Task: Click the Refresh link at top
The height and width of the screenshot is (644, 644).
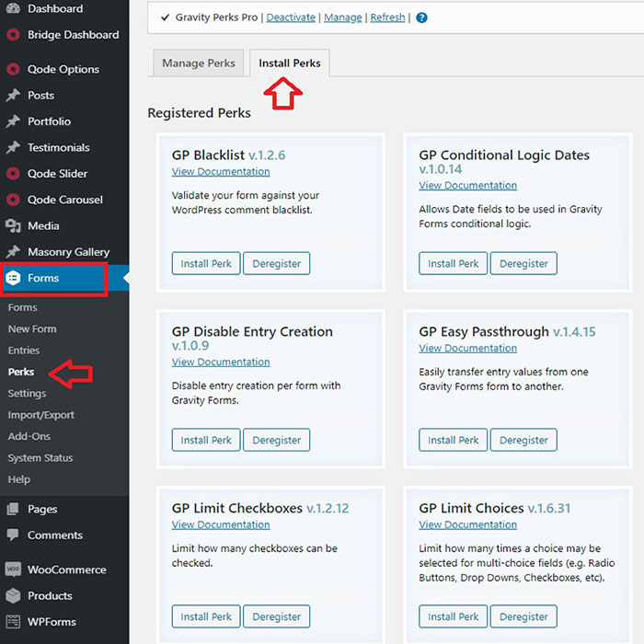Action: pyautogui.click(x=389, y=17)
